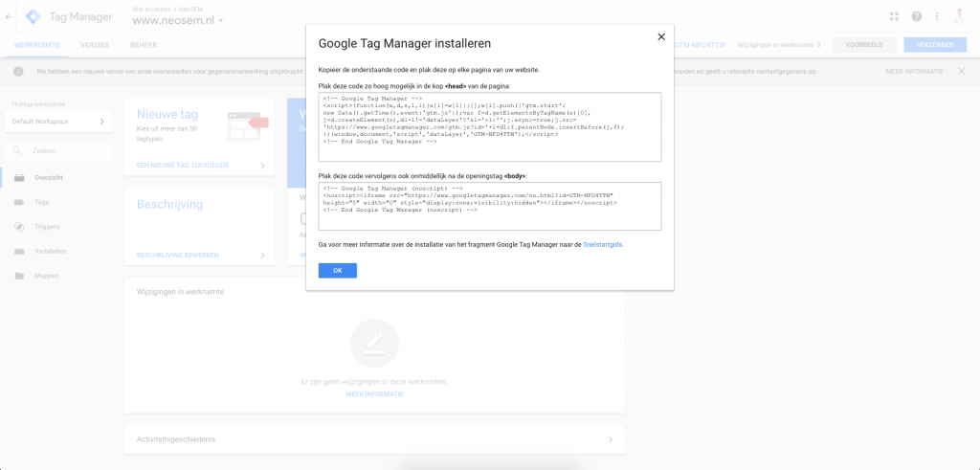Open the Tag Manager logo home
The height and width of the screenshot is (470, 980).
(x=33, y=17)
